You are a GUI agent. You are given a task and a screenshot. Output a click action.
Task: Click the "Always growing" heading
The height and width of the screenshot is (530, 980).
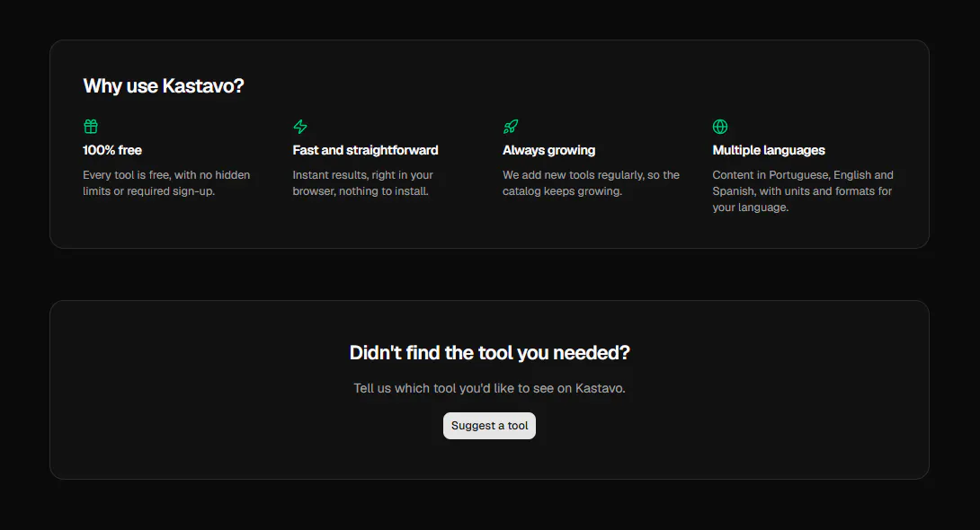(x=548, y=150)
